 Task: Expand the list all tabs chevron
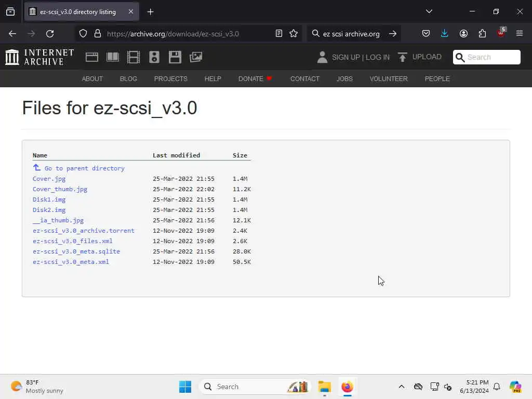point(429,11)
